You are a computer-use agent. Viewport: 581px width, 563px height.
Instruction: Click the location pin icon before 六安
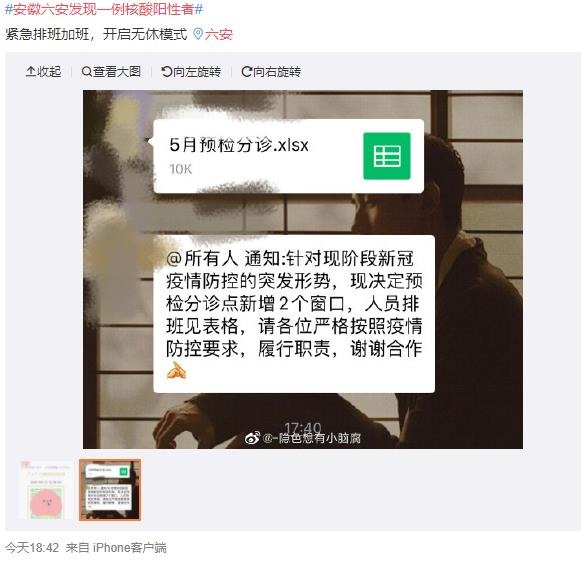[198, 34]
